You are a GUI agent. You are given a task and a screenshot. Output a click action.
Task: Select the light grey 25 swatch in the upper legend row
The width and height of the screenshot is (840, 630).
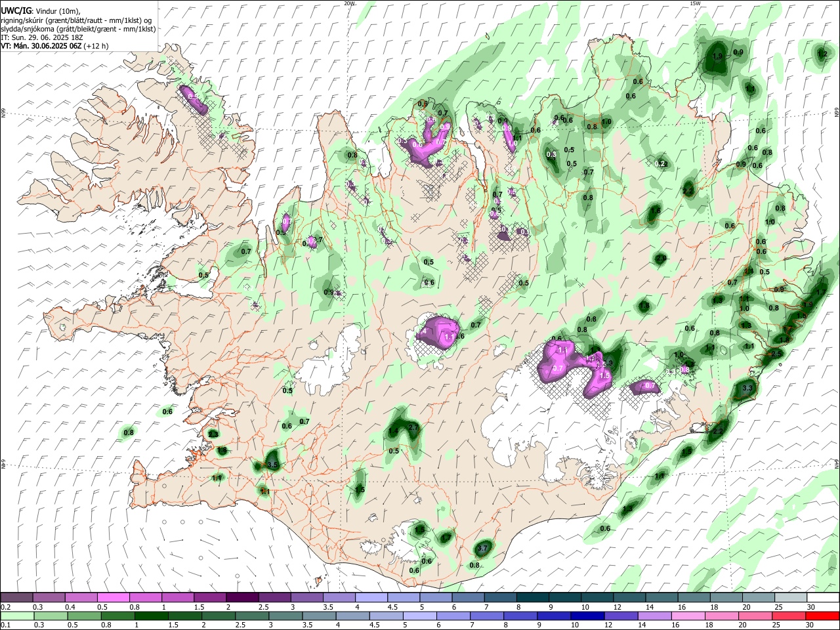791,597
